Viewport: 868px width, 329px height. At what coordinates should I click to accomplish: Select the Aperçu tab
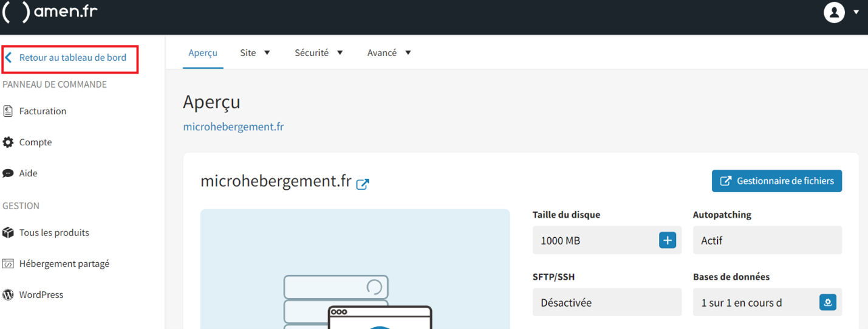pos(203,53)
